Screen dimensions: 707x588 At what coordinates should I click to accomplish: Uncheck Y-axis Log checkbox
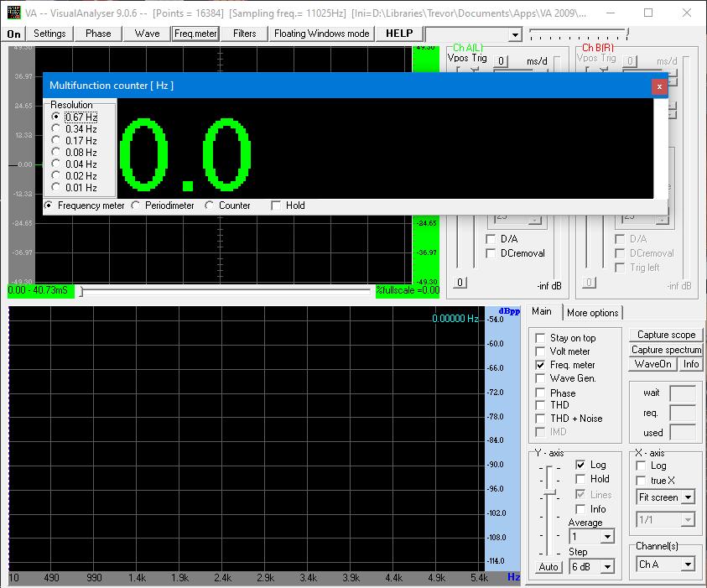coord(580,465)
